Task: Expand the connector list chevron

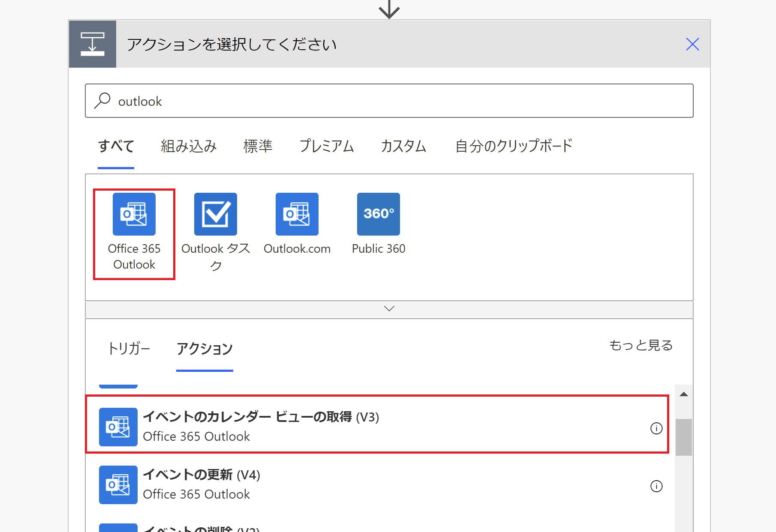Action: (x=389, y=309)
